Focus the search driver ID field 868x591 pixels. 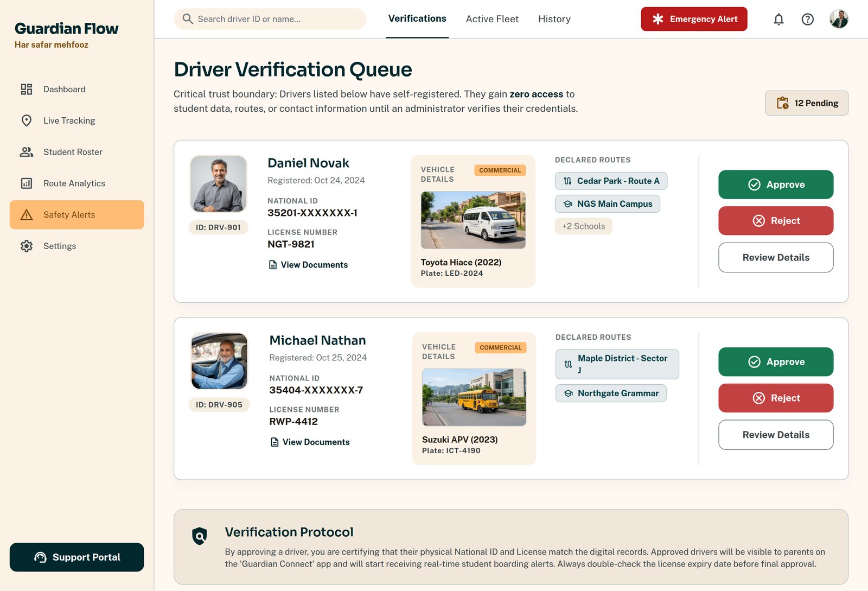270,19
